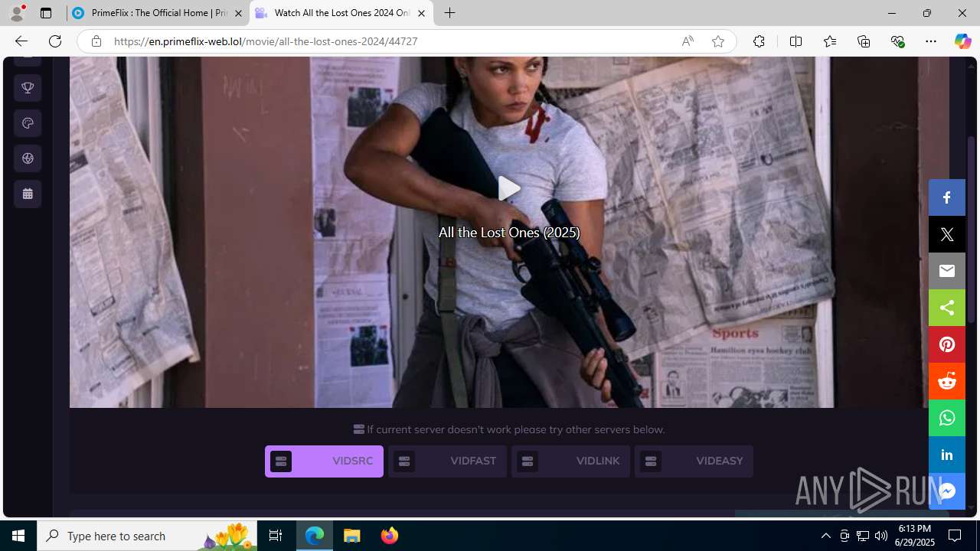The height and width of the screenshot is (551, 980).
Task: Close the PrimeFlix Official Home tab
Action: point(238,13)
